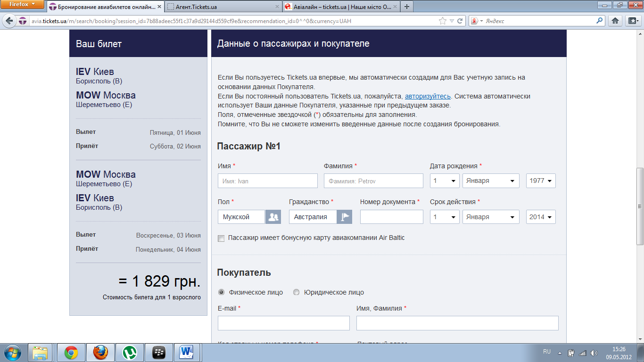Open the expiry year 2014 dropdown
Viewport: 644px width, 362px height.
[541, 217]
